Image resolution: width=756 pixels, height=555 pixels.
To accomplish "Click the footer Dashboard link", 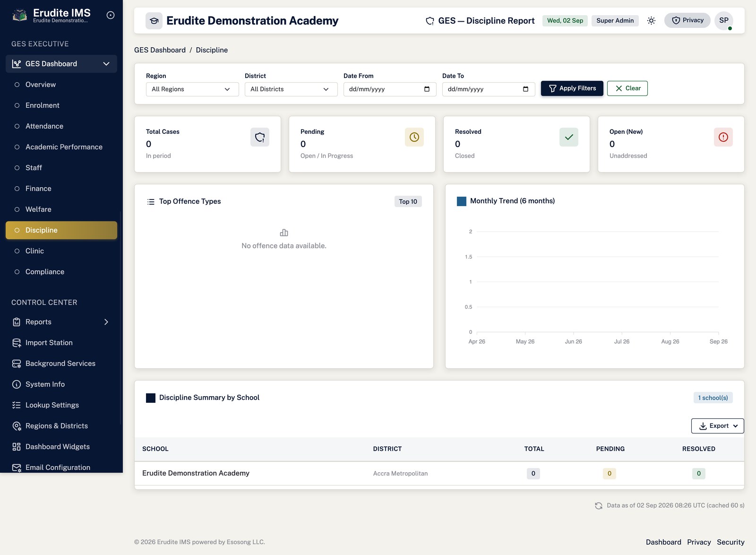I will [x=663, y=542].
